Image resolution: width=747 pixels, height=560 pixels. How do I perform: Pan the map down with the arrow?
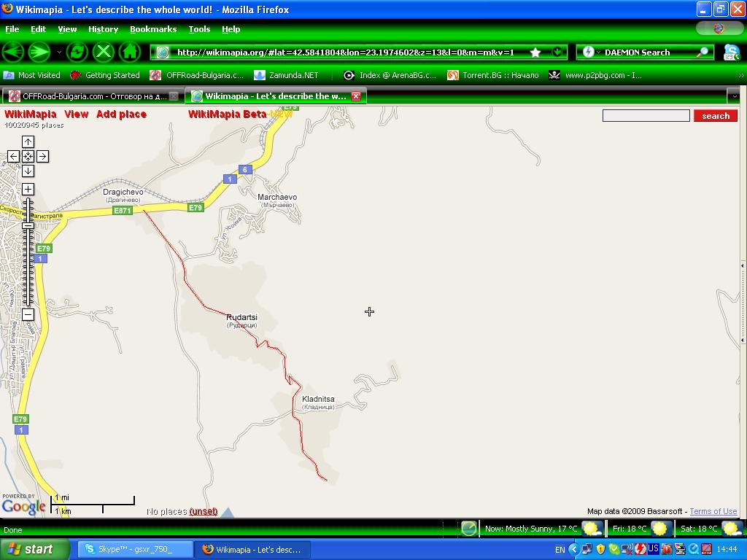pyautogui.click(x=28, y=171)
